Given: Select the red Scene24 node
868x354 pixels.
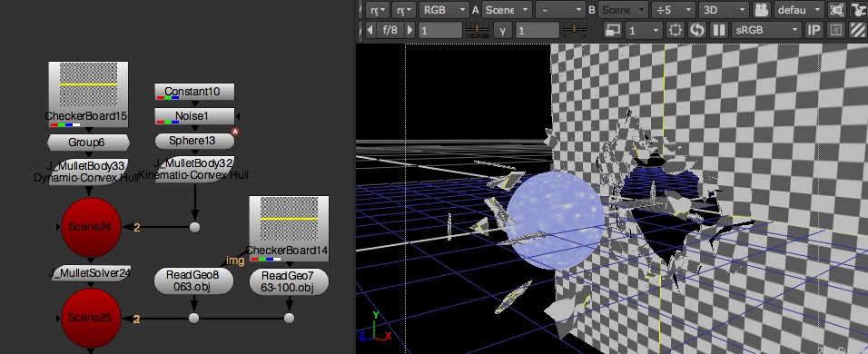Looking at the screenshot, I should pyautogui.click(x=91, y=227).
